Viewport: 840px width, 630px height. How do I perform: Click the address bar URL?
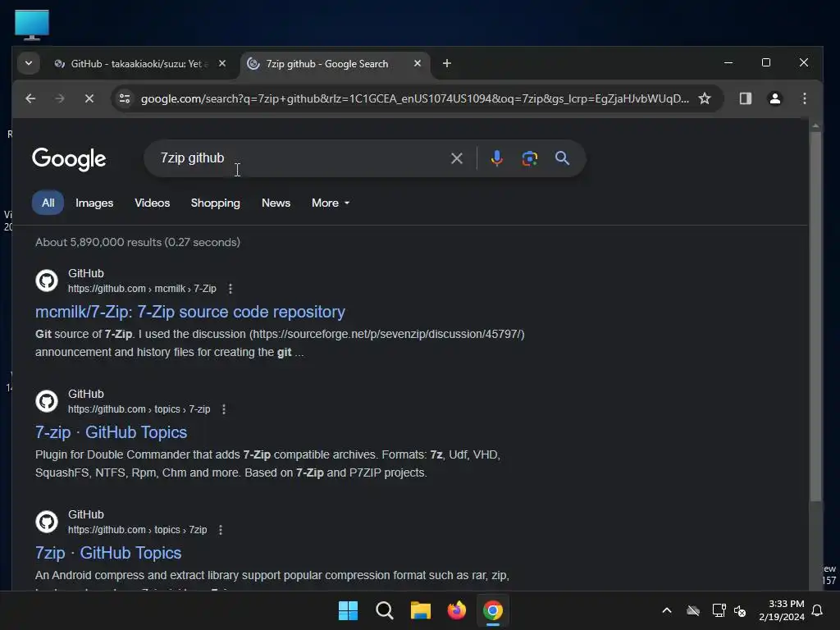point(414,98)
